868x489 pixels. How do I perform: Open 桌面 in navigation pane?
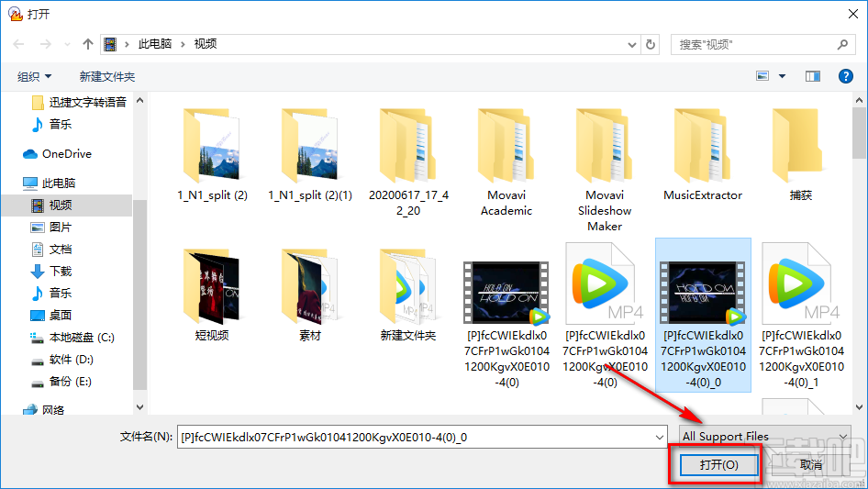[51, 315]
